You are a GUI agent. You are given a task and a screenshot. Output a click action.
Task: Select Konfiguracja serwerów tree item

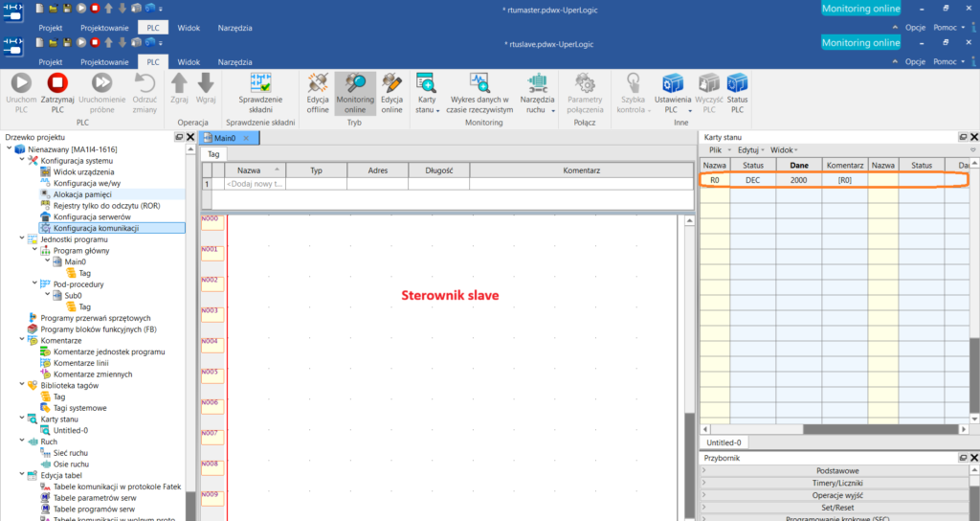92,217
